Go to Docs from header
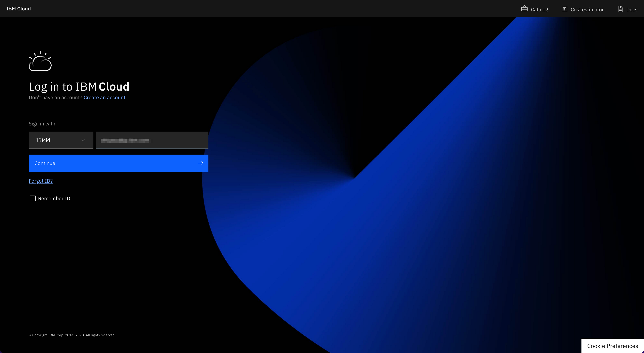 click(x=631, y=10)
